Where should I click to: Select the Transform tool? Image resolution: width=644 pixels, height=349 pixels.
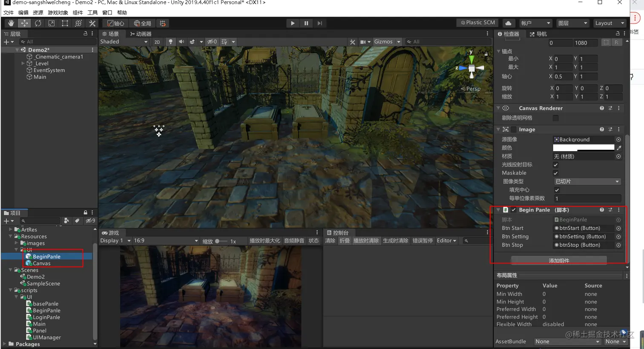[x=78, y=23]
